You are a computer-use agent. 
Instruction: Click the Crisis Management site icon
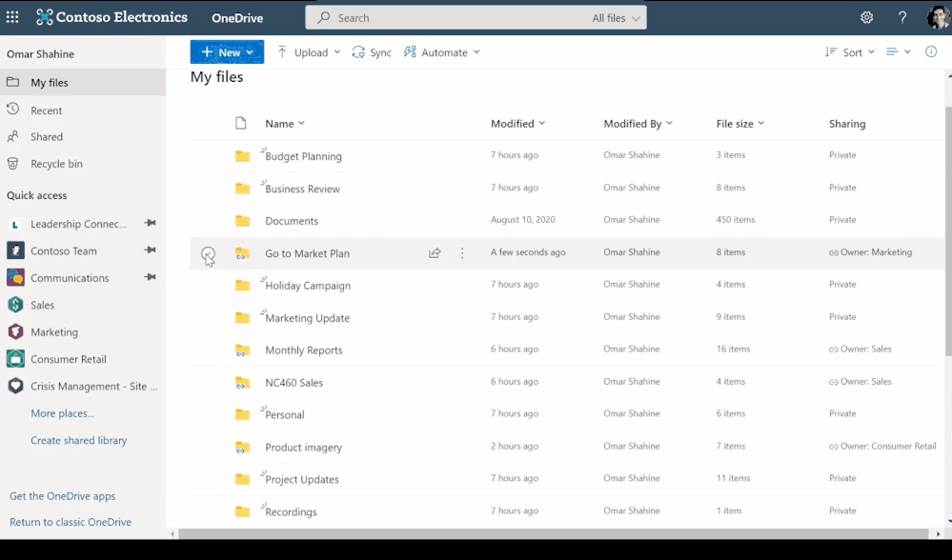point(15,386)
